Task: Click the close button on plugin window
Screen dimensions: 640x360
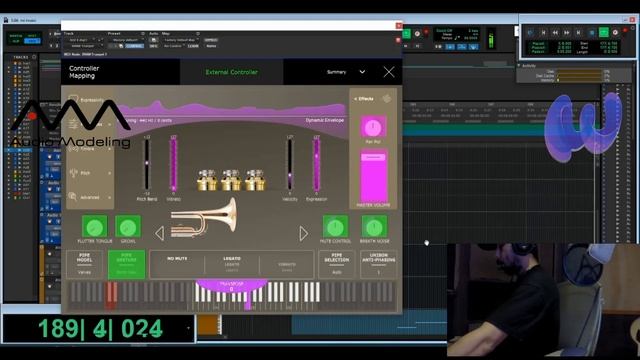Action: pos(399,26)
